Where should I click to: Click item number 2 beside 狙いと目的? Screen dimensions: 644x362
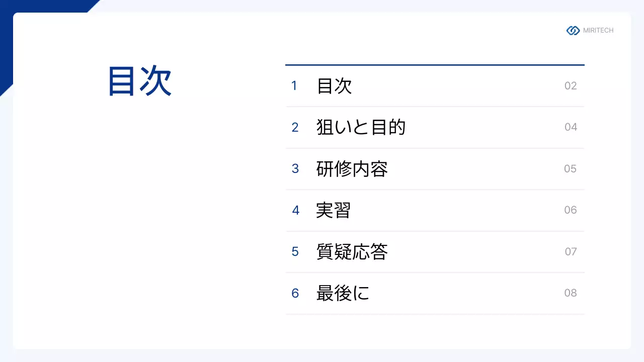295,128
